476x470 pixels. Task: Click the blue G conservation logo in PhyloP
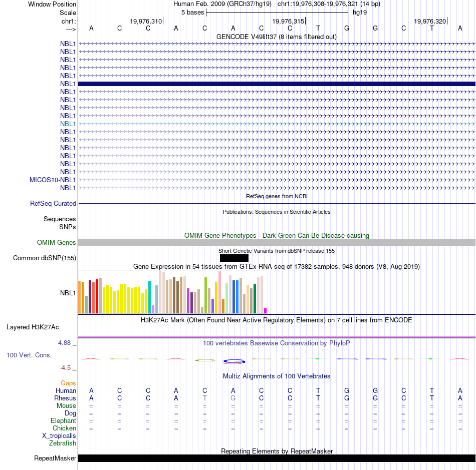tap(234, 361)
